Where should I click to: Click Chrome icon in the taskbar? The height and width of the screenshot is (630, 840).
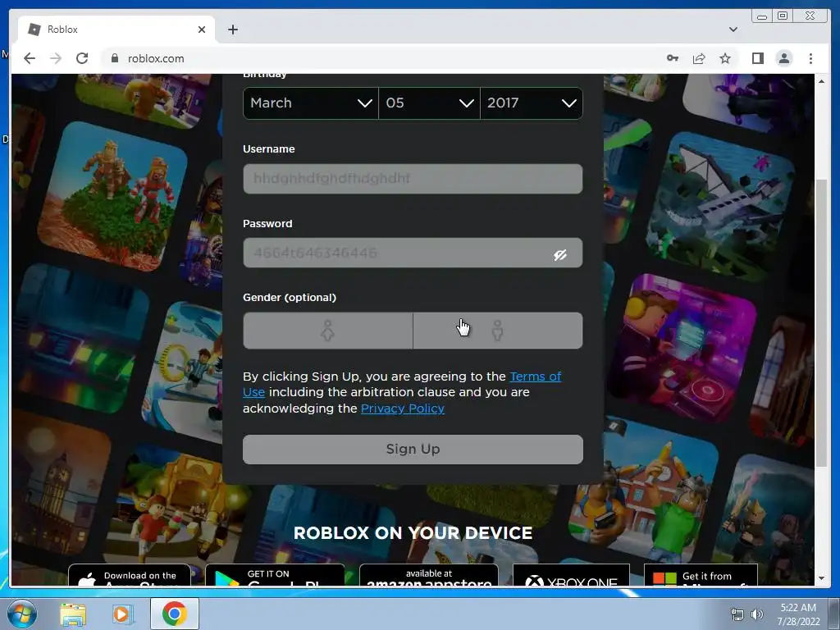(174, 614)
